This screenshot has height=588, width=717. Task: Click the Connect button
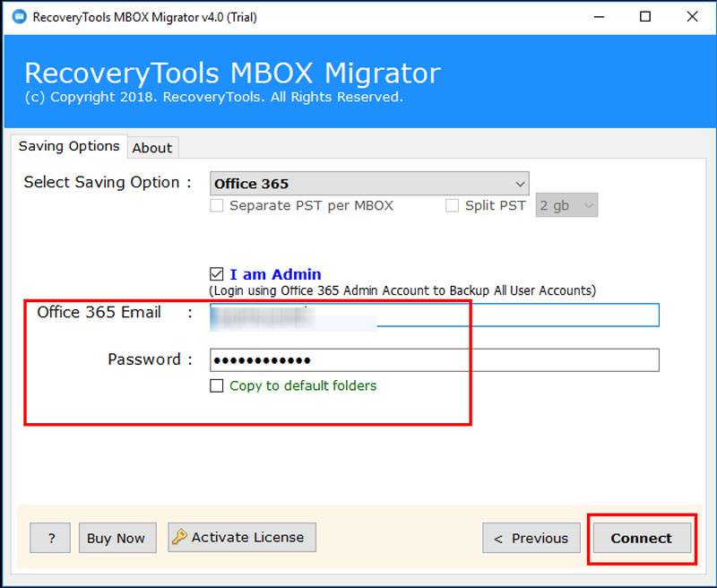[642, 538]
